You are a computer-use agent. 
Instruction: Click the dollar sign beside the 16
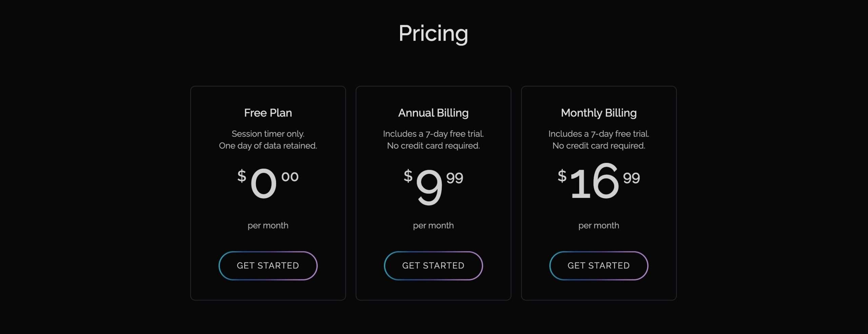[x=562, y=176]
